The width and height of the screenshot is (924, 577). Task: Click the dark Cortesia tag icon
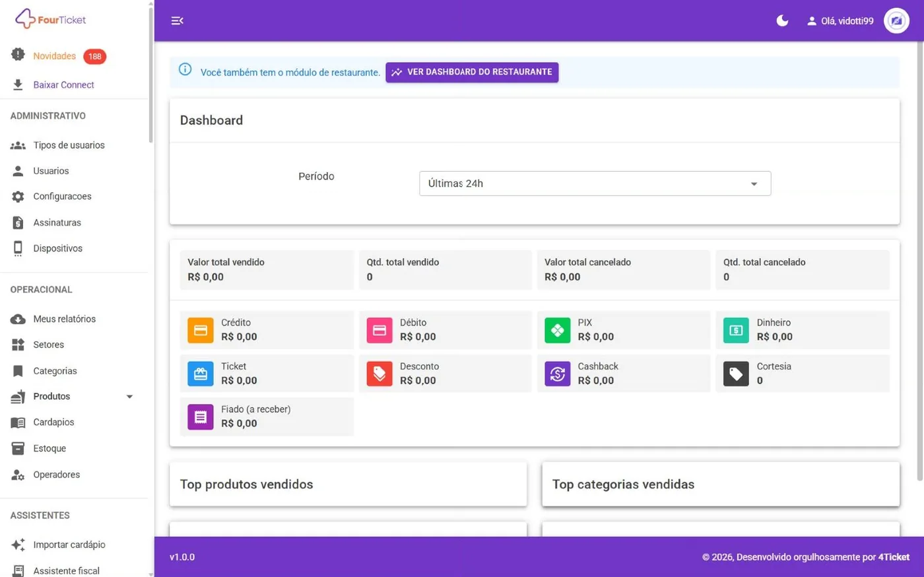click(736, 374)
